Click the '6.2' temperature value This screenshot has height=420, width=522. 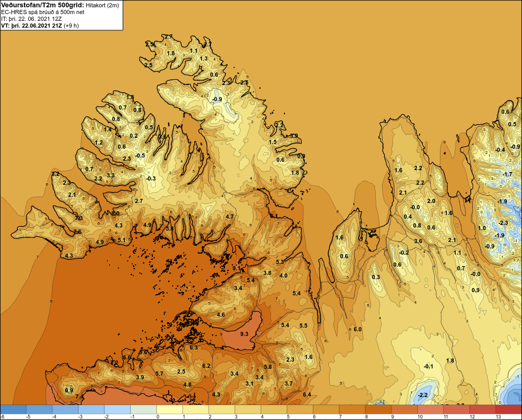pos(206,366)
